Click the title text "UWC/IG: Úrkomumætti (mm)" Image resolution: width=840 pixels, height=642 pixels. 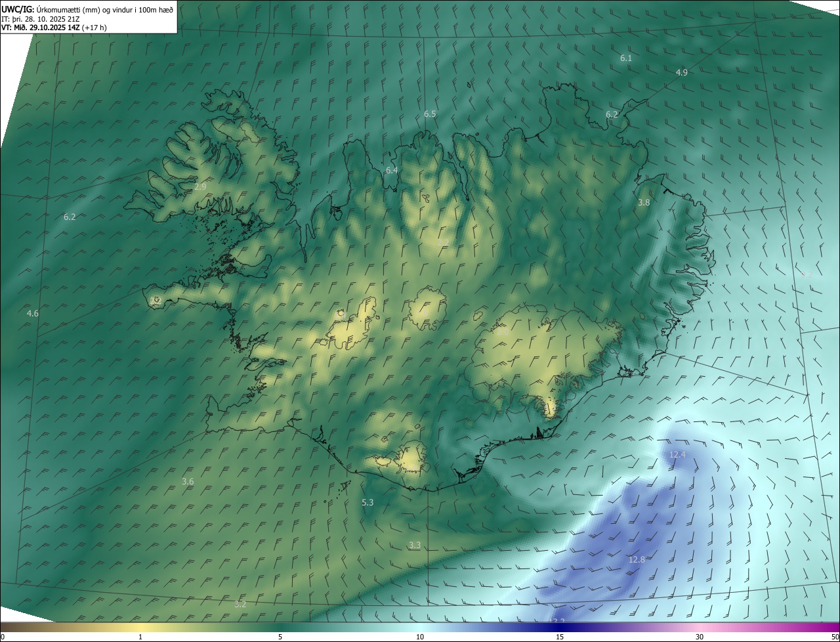tap(49, 9)
